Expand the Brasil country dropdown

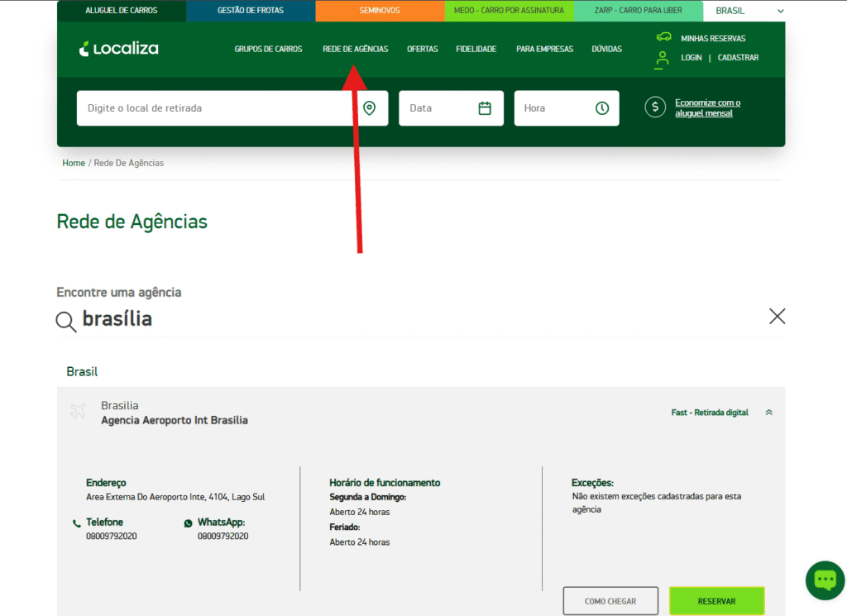click(781, 11)
